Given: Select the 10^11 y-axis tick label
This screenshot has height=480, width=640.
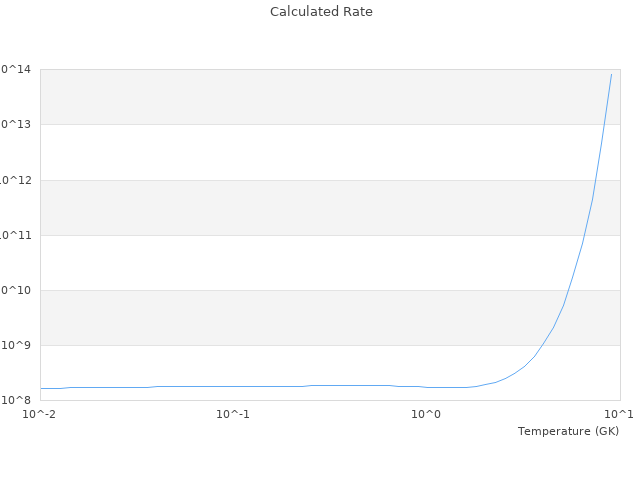Looking at the screenshot, I should pyautogui.click(x=16, y=235).
